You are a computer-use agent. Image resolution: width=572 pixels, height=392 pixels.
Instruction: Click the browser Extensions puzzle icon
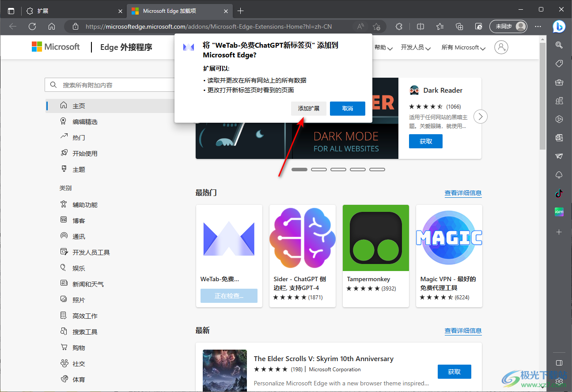pyautogui.click(x=399, y=26)
